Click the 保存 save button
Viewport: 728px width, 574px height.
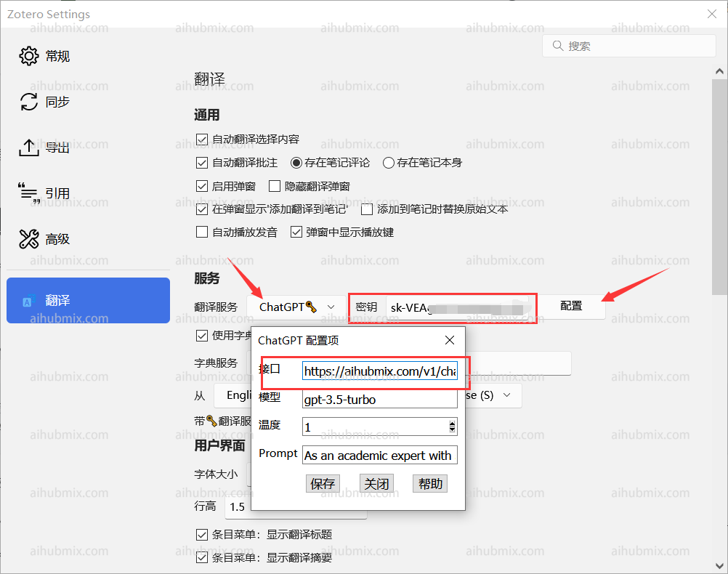click(x=323, y=483)
